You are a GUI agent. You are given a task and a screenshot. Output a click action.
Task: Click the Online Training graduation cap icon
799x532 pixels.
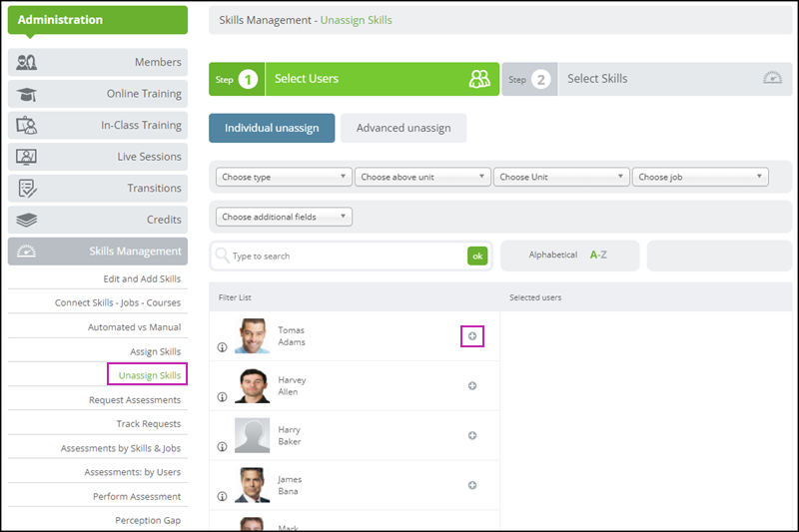tap(27, 94)
